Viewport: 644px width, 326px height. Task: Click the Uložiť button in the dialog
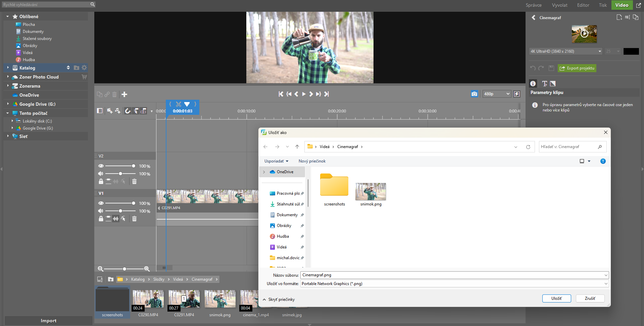click(x=556, y=298)
